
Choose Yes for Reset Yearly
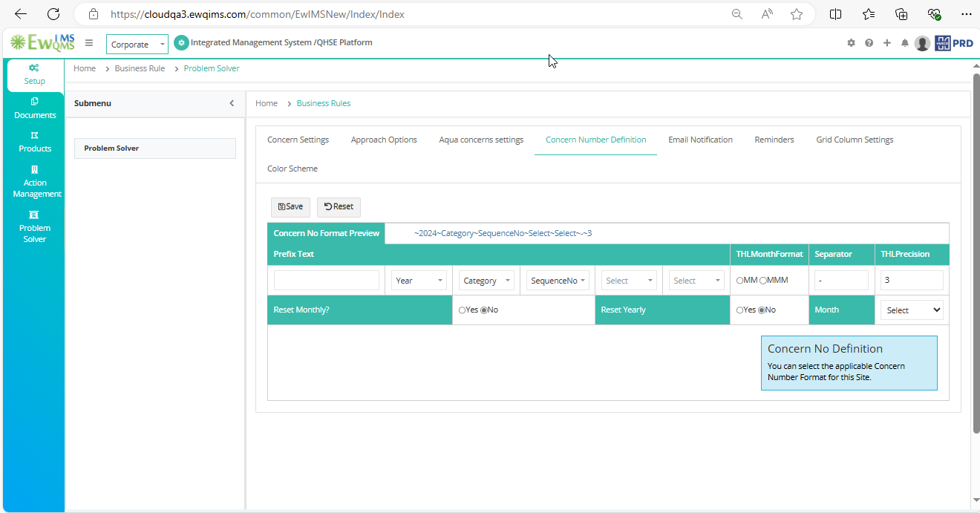(739, 310)
